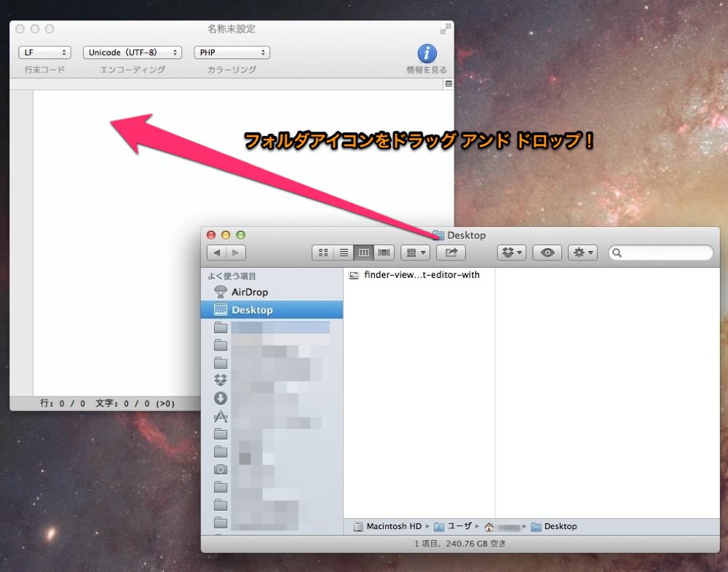
Task: Open the LF line ending dropdown
Action: [x=44, y=52]
